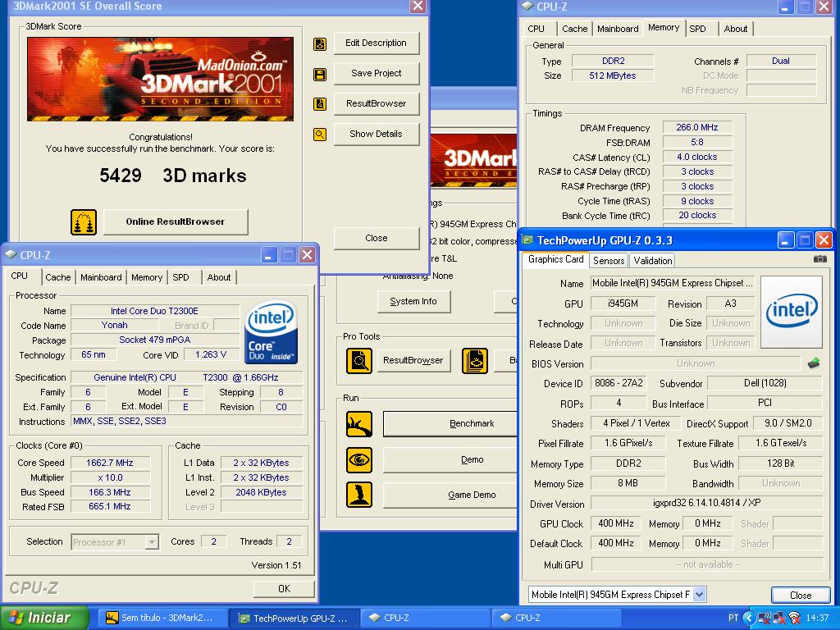The image size is (840, 630).
Task: Click the DRAM Frequency 266.0 MHz value
Action: pyautogui.click(x=697, y=127)
